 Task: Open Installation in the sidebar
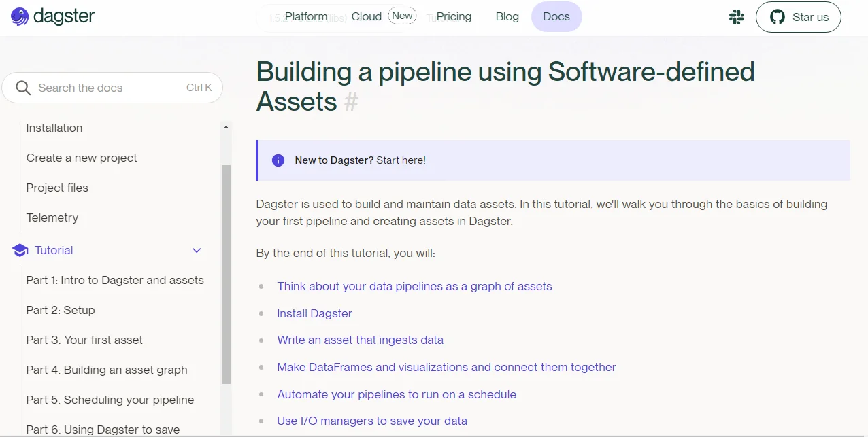(54, 128)
